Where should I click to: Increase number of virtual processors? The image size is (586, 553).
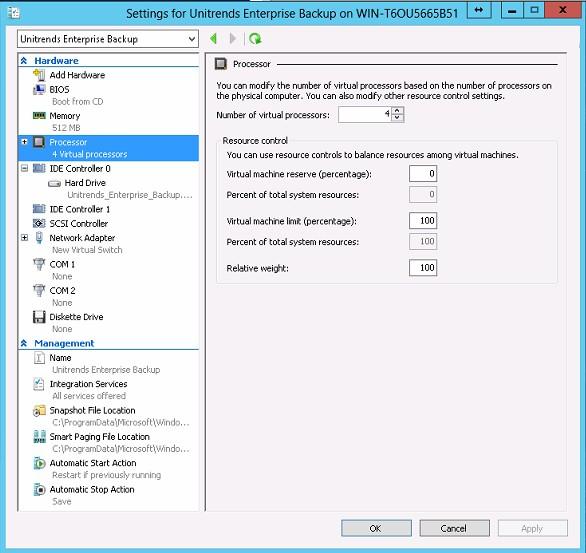pos(397,111)
